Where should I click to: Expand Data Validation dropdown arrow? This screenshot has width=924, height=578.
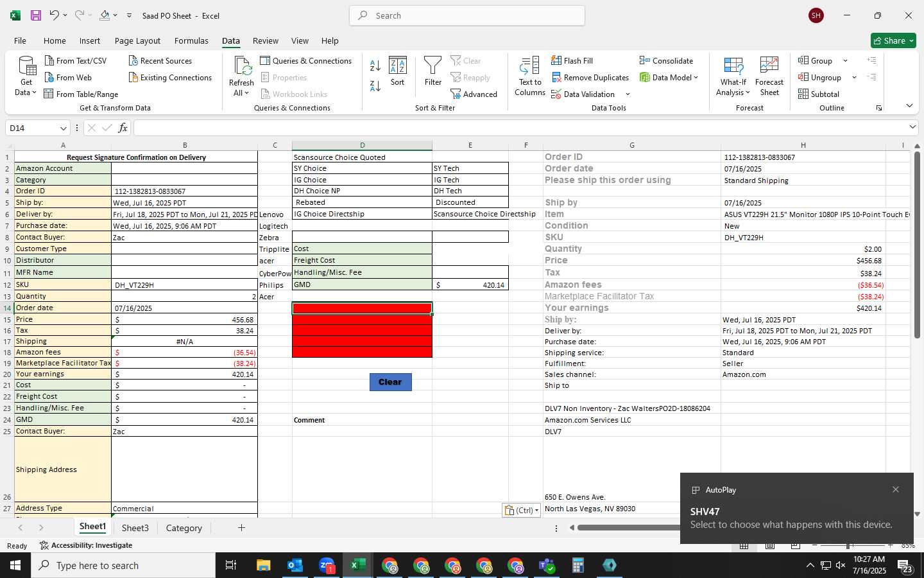tap(628, 94)
